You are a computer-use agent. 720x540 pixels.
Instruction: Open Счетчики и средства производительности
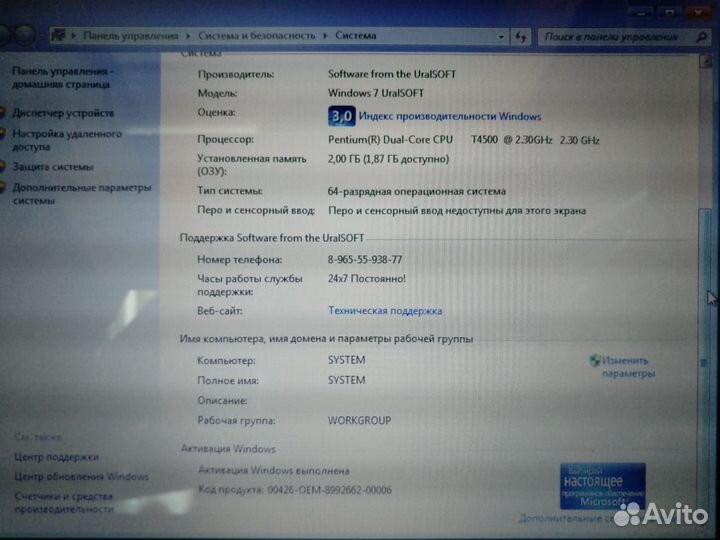pos(64,502)
